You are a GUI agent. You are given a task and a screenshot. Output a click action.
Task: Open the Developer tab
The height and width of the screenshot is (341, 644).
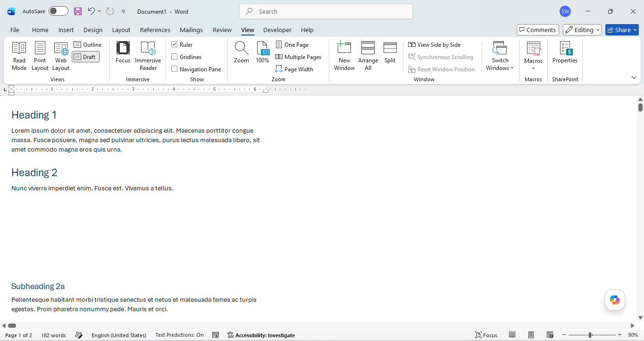coord(277,30)
